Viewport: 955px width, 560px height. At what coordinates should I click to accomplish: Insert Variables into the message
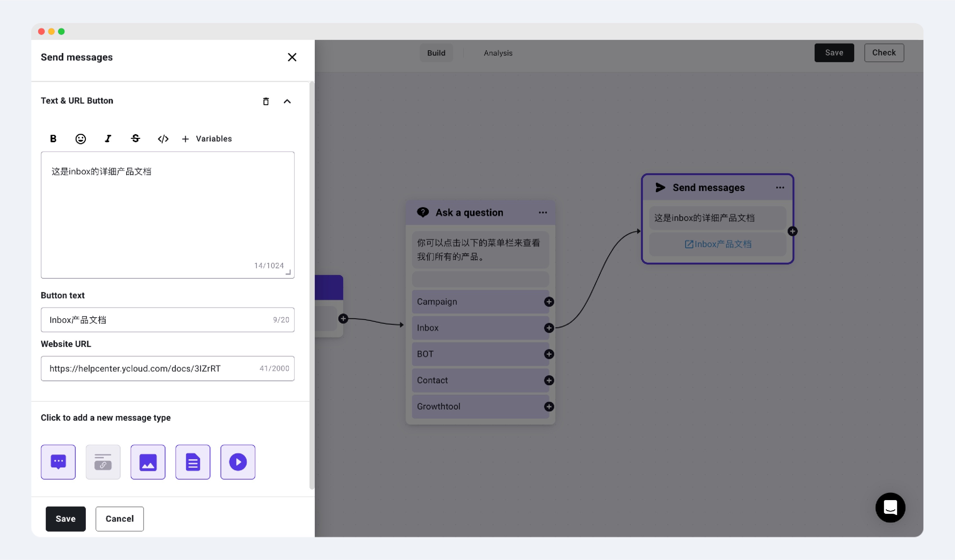tap(207, 139)
